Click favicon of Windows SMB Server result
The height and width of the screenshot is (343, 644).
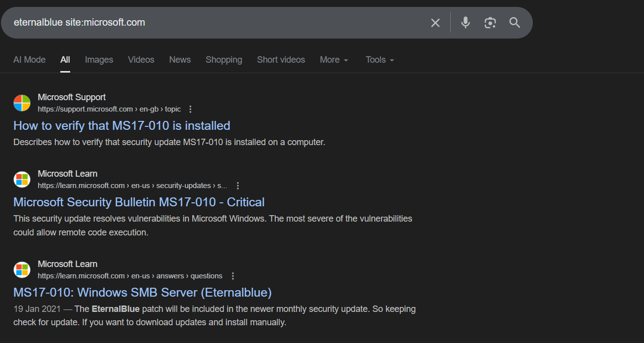[x=22, y=269]
